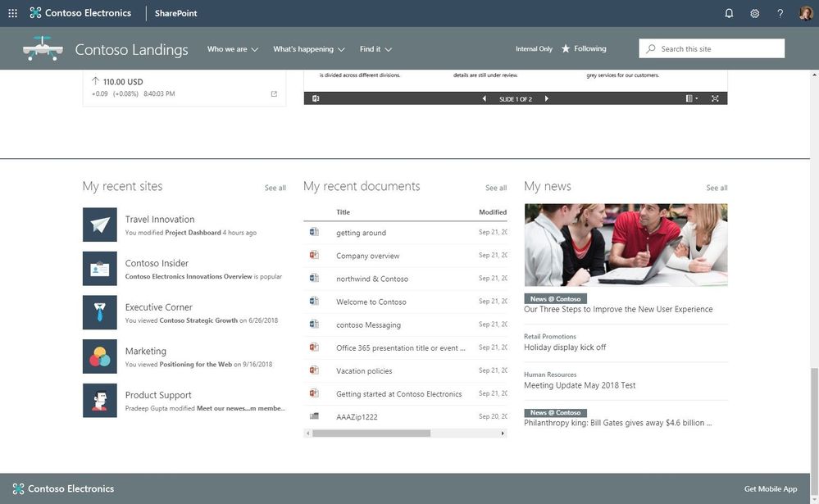The image size is (819, 504).
Task: Click the Word icon beside 'Welcome to Contoso'
Action: (312, 302)
